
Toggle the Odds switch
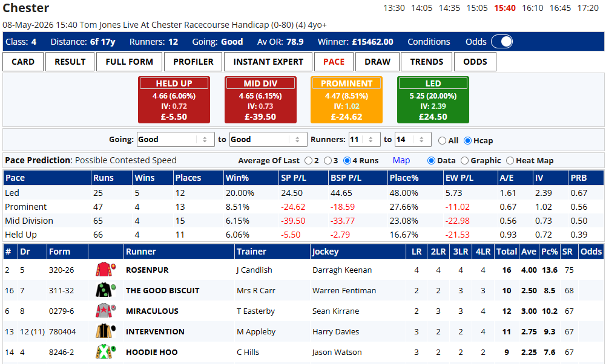coord(502,42)
